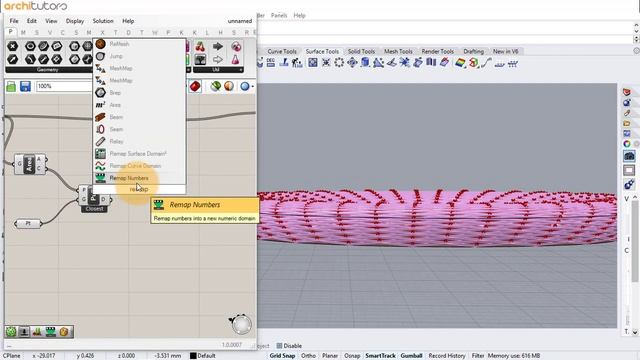Switch to Render Tools tab in Rhino
640x360 pixels.
[x=438, y=51]
